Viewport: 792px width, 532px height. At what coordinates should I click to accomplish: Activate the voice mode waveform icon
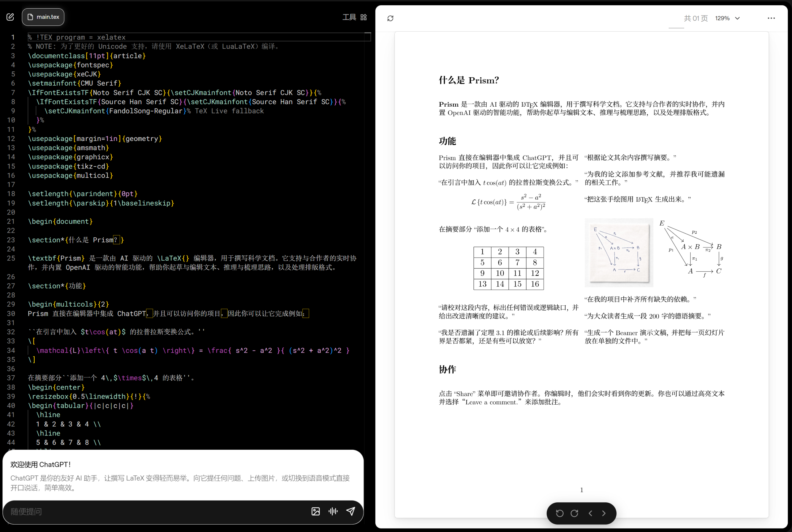point(333,512)
